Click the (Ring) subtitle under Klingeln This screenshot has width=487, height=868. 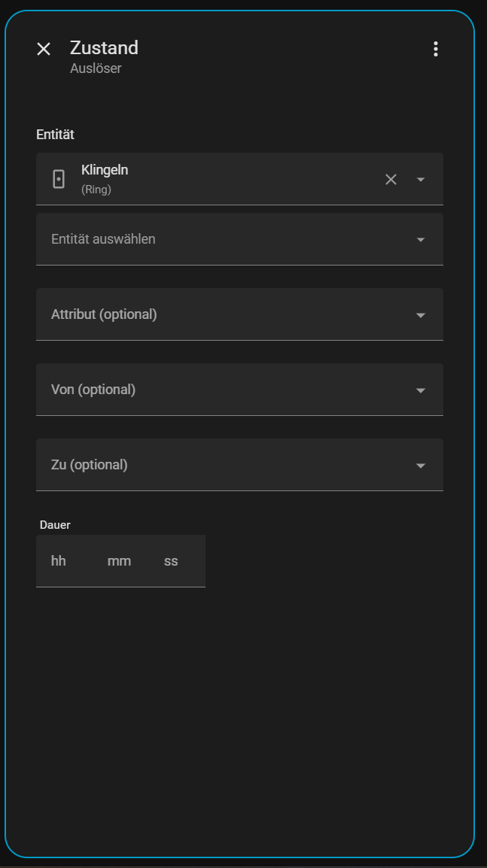[x=96, y=190]
